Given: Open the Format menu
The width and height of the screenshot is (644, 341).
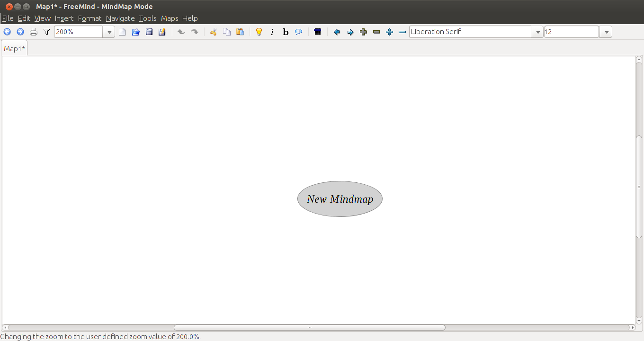Looking at the screenshot, I should [x=90, y=18].
